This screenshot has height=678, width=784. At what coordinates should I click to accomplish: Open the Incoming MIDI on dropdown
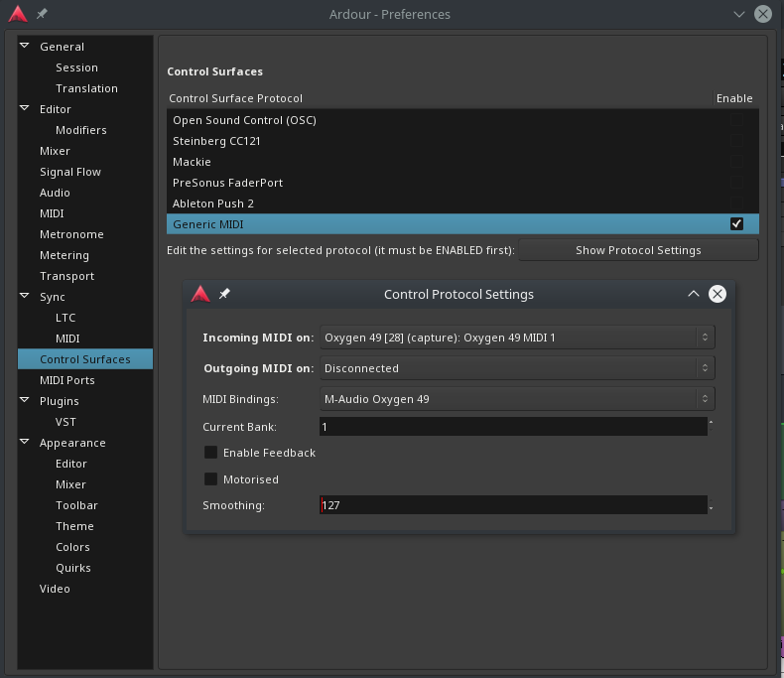[x=517, y=338]
